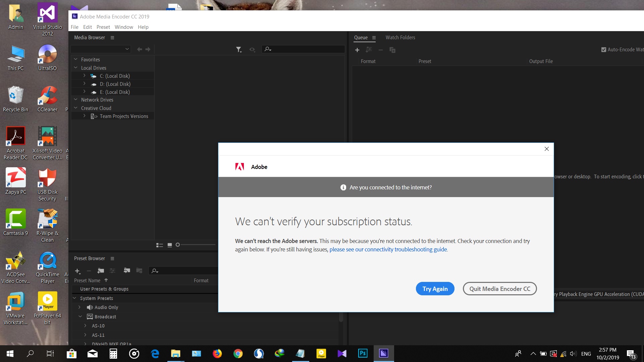Viewport: 644px width, 362px height.
Task: Click the Photoshop icon in taskbar
Action: [x=363, y=353]
